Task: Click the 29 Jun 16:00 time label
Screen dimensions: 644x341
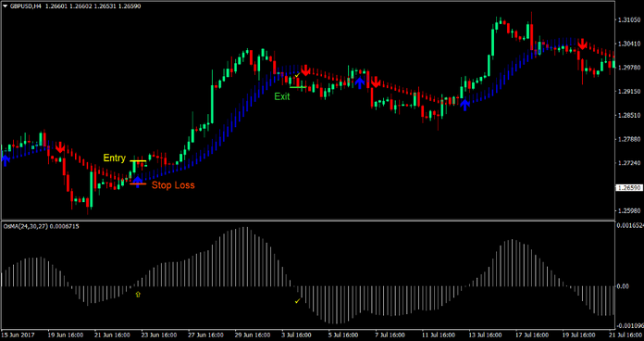Action: (253, 335)
